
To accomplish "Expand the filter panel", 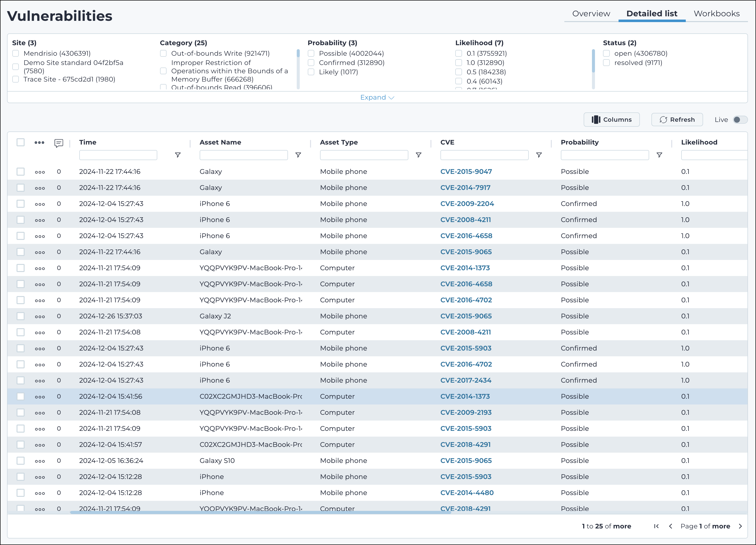I will click(x=377, y=97).
